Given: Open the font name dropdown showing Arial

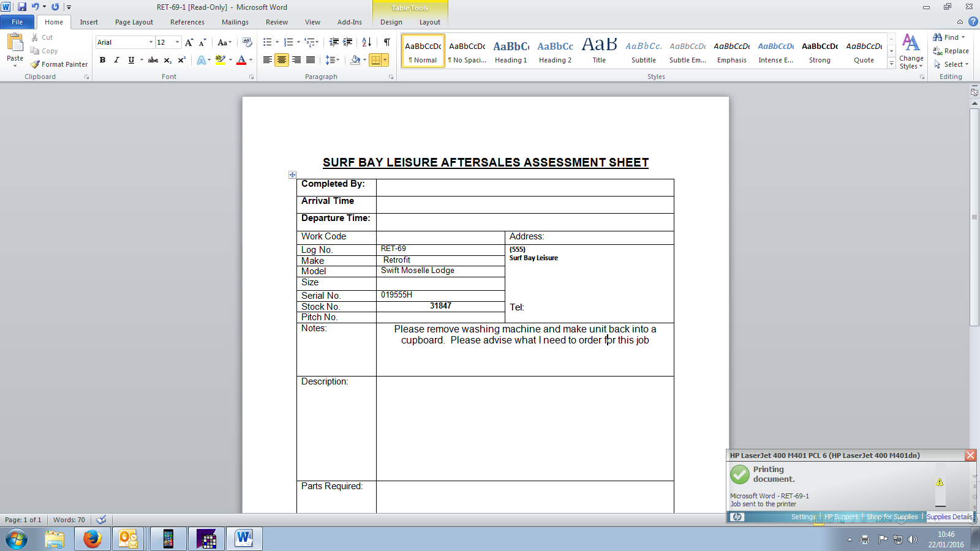Looking at the screenshot, I should (x=151, y=42).
